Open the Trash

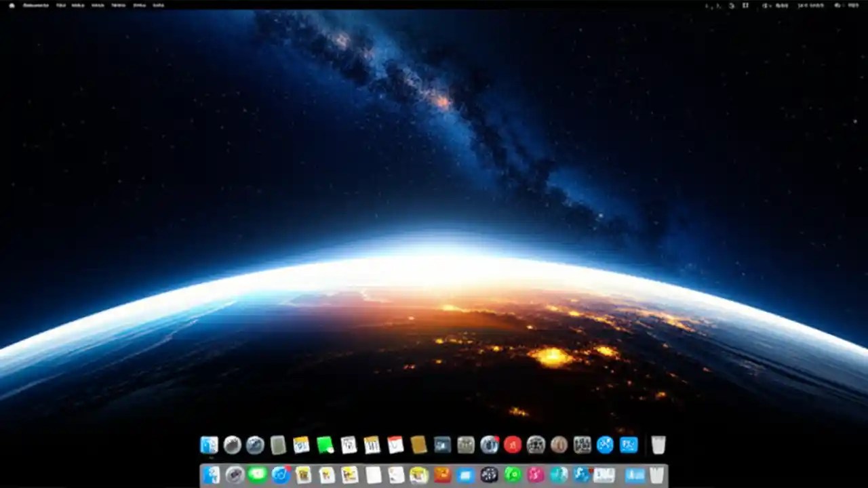658,445
